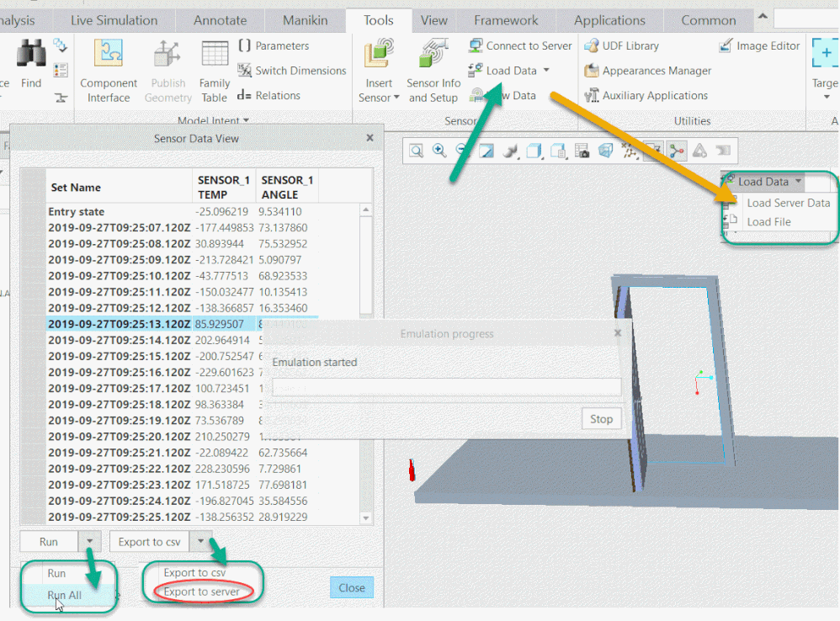Click the emulation progress bar
Image resolution: width=840 pixels, height=621 pixels.
click(x=447, y=387)
